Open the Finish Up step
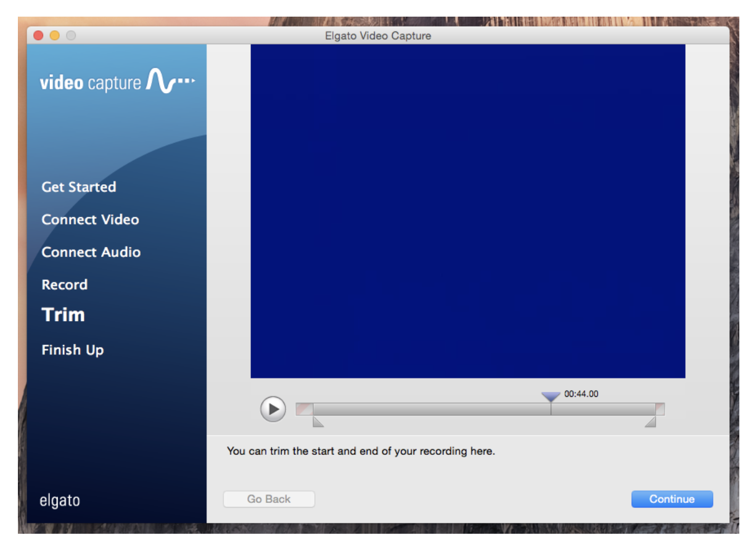 click(x=73, y=350)
